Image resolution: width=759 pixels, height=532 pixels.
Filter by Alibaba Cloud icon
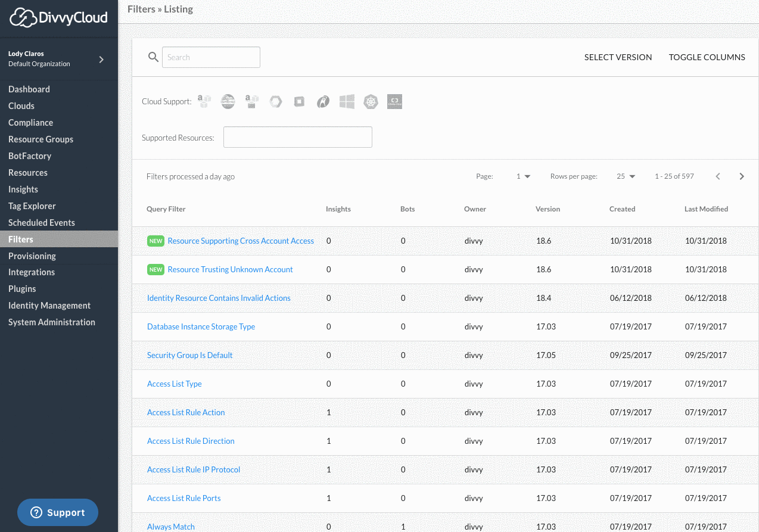(x=394, y=102)
